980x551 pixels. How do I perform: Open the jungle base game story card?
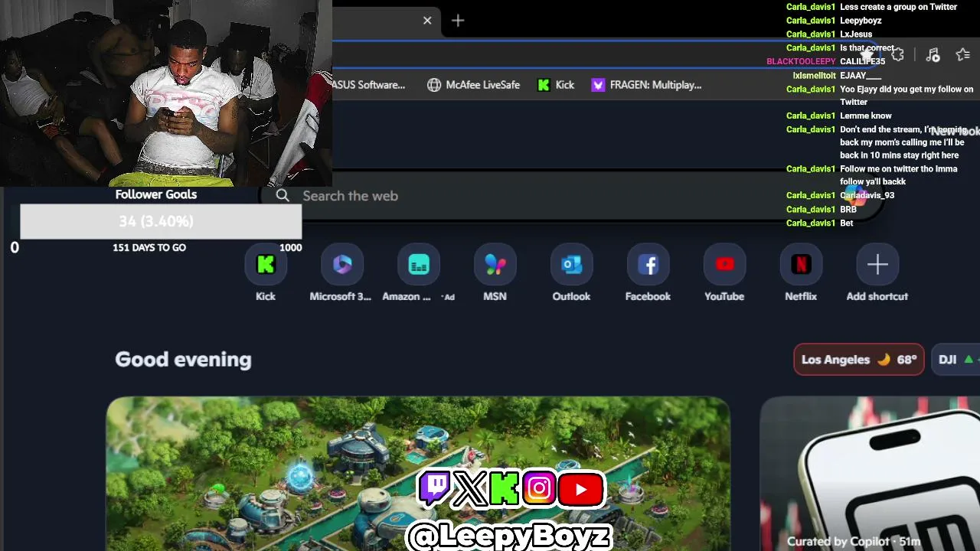coord(418,474)
